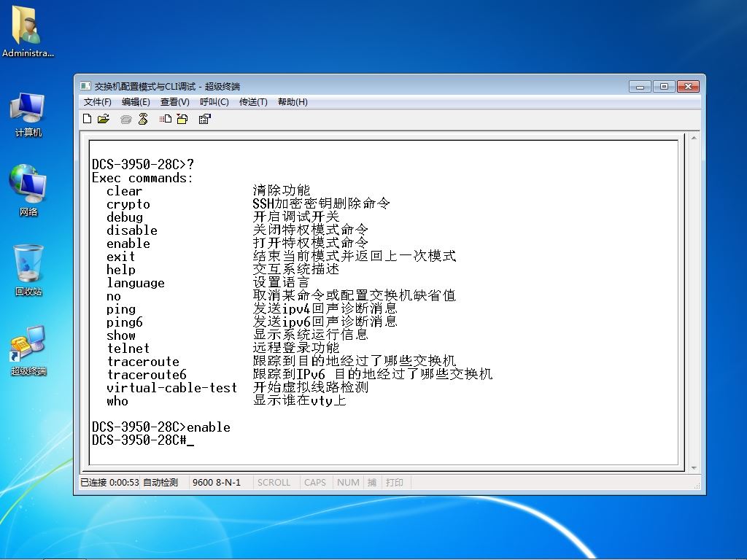Click the 'show' command text
The width and height of the screenshot is (747, 560).
[121, 335]
